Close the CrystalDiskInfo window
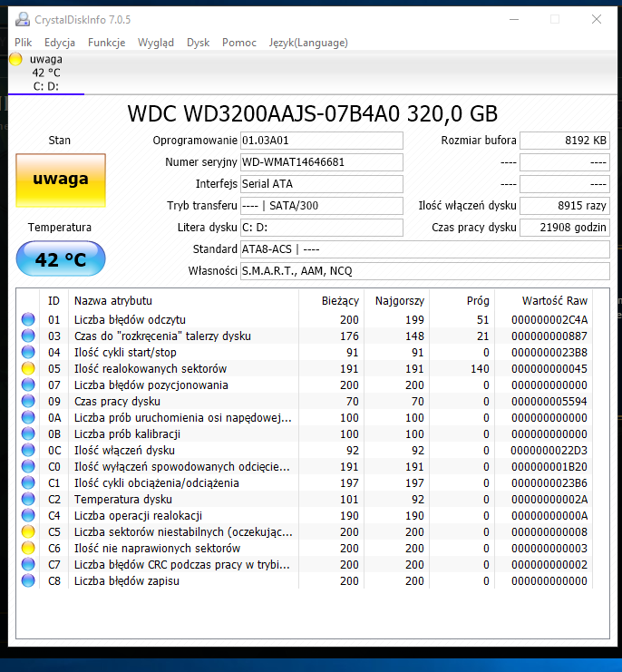The width and height of the screenshot is (622, 672). pyautogui.click(x=597, y=19)
